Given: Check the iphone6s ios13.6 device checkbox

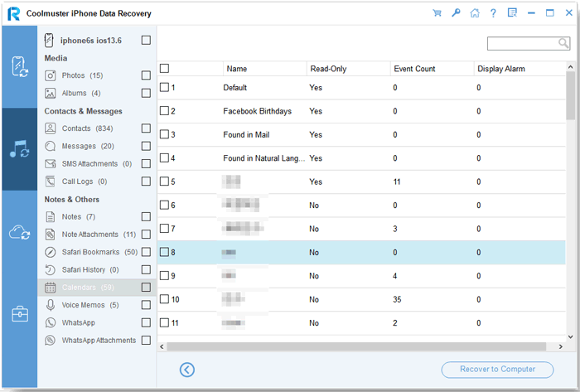Looking at the screenshot, I should (146, 40).
